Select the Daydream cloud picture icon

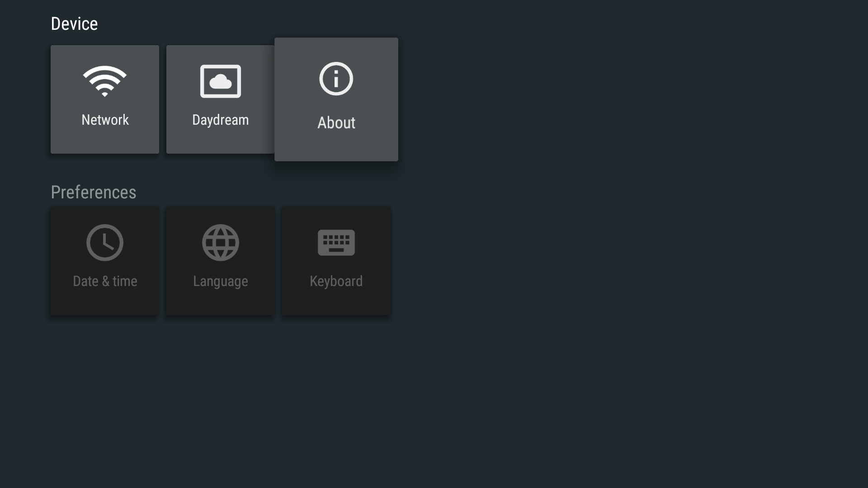pos(221,81)
